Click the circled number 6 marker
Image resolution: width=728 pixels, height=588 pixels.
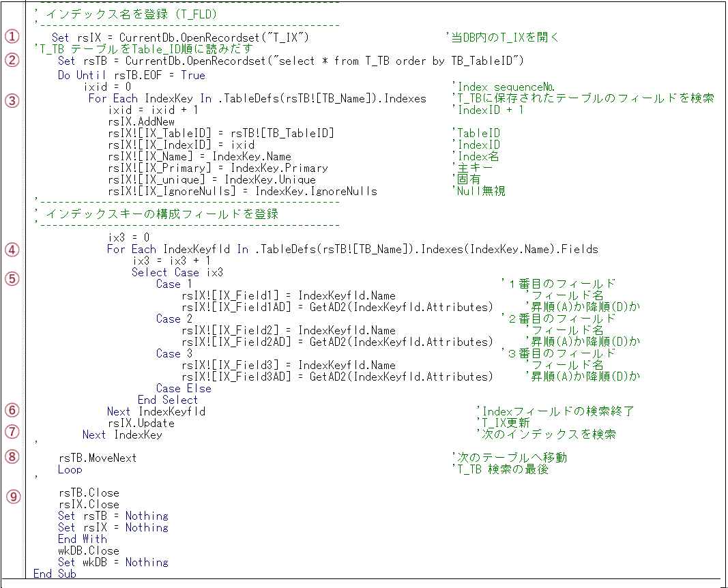12,410
